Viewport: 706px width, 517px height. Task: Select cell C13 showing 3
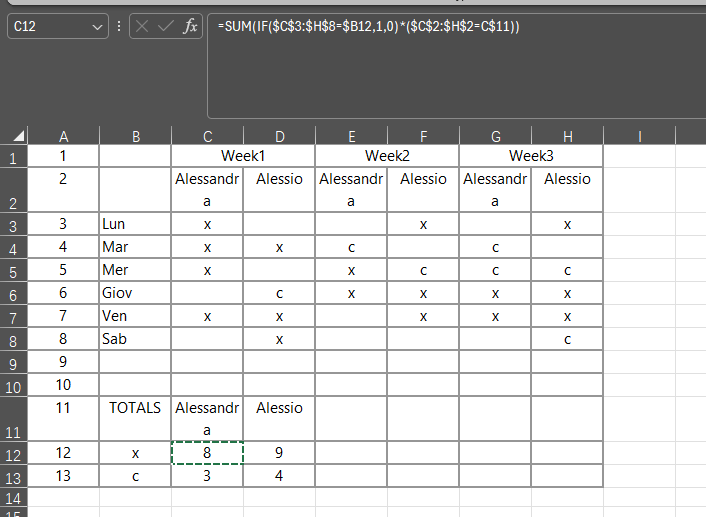[207, 476]
